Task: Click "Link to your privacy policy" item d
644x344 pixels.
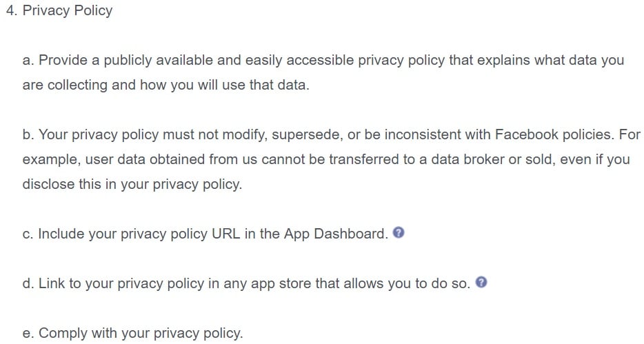Action: point(246,283)
